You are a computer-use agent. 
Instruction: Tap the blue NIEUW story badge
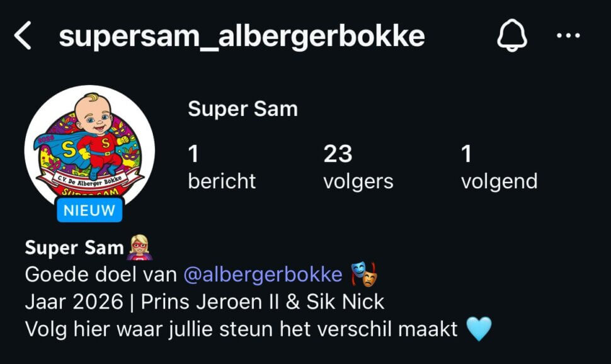pos(89,210)
